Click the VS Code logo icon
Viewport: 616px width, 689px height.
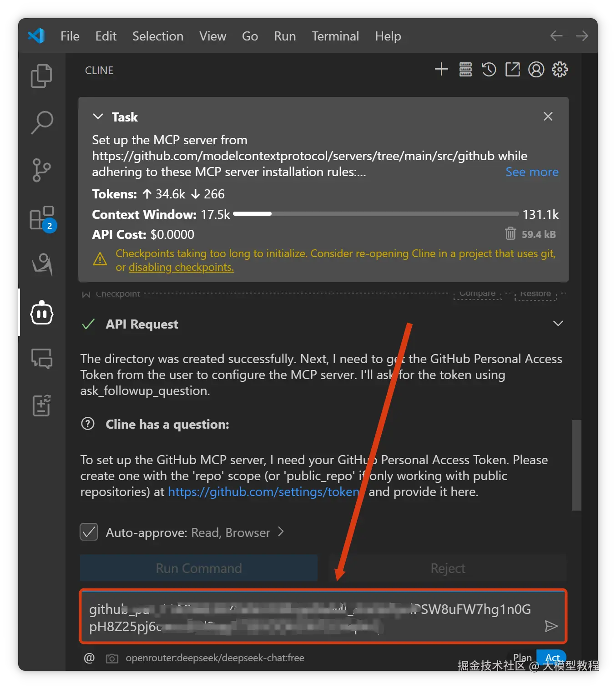36,35
